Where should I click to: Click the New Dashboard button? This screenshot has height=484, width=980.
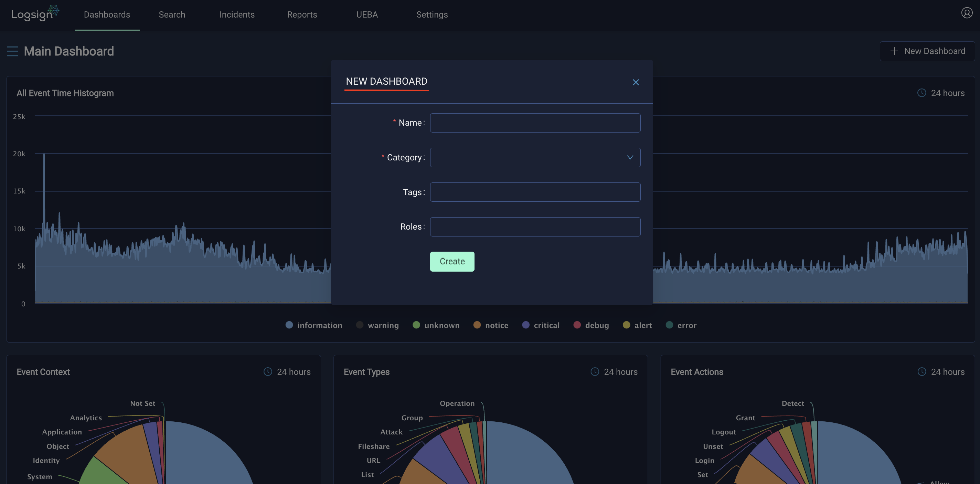coord(927,51)
